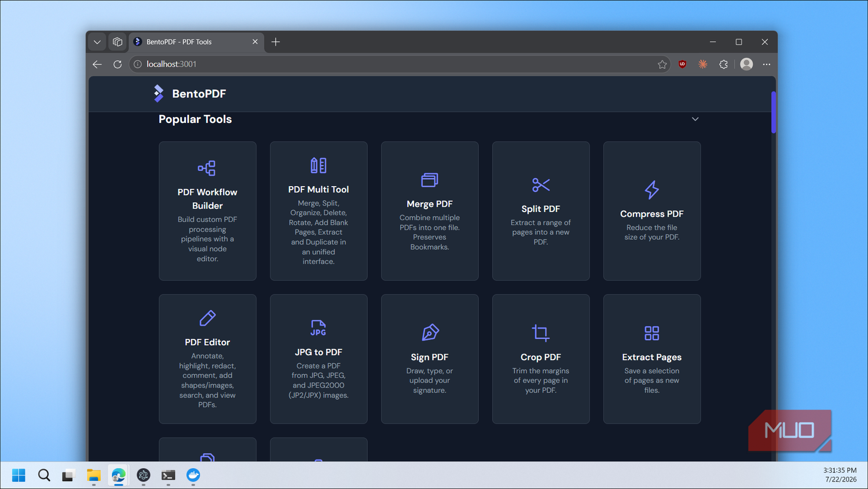Image resolution: width=868 pixels, height=489 pixels.
Task: Open the tab actions workspace icon
Action: click(x=118, y=42)
